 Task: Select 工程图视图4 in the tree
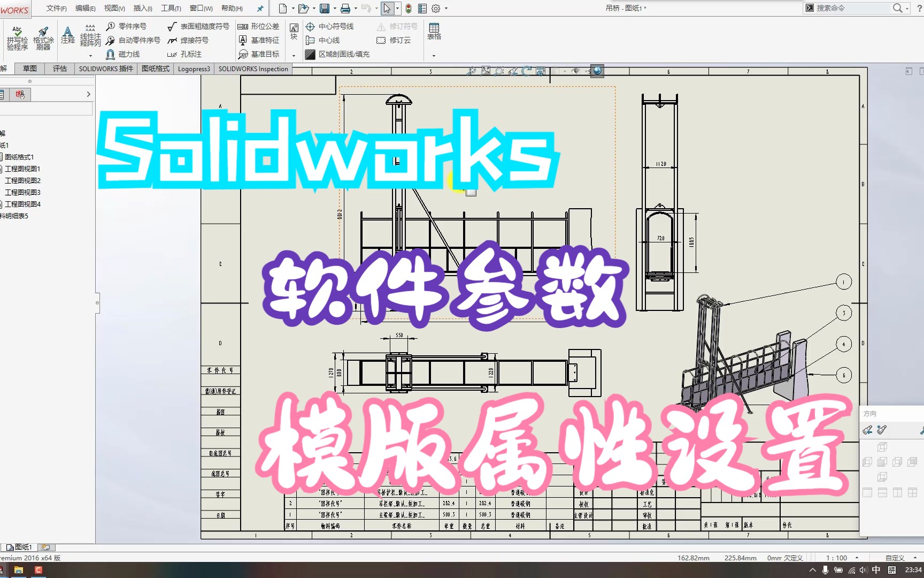point(22,204)
